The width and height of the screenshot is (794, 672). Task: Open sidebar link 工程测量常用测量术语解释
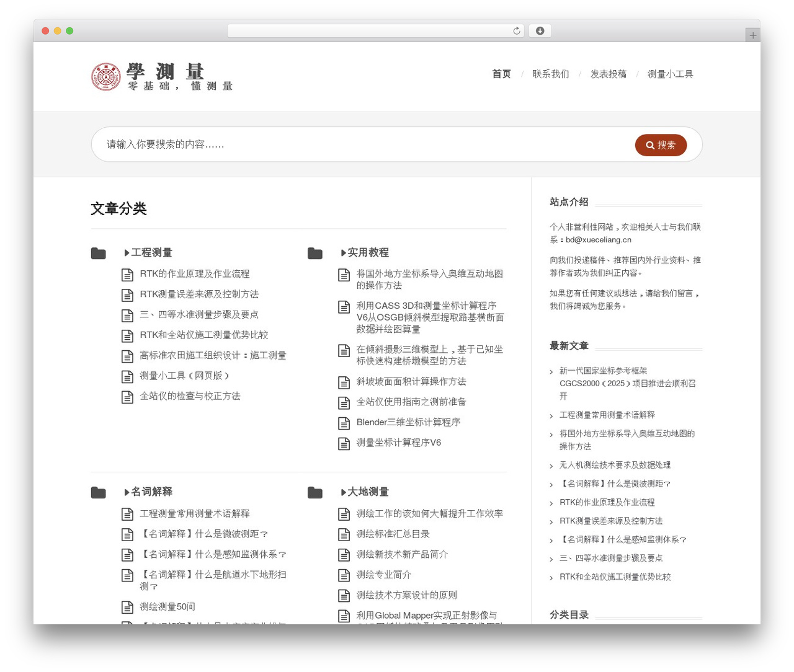[607, 415]
